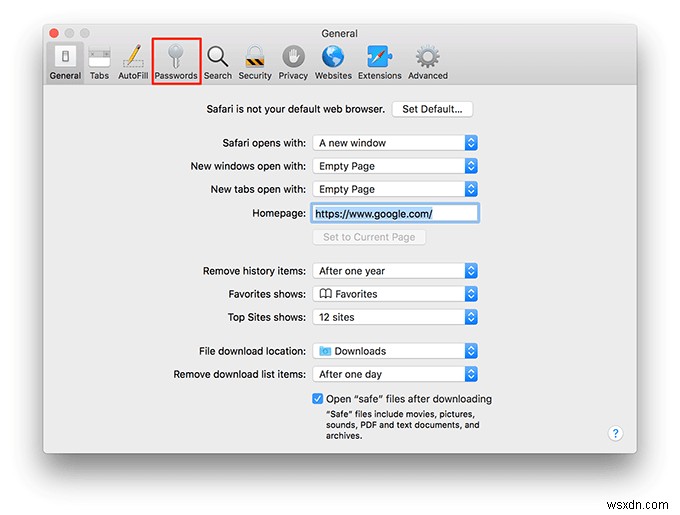Expand the File download location dropdown

pyautogui.click(x=395, y=351)
